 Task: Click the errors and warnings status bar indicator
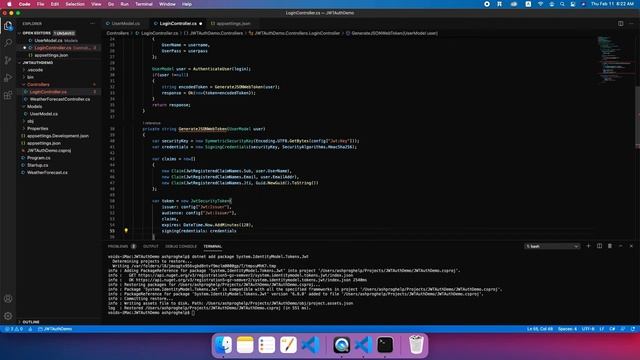click(x=14, y=329)
